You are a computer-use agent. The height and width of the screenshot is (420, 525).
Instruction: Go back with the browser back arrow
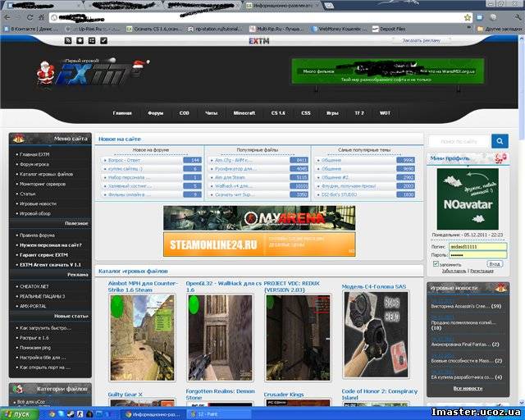(x=7, y=17)
